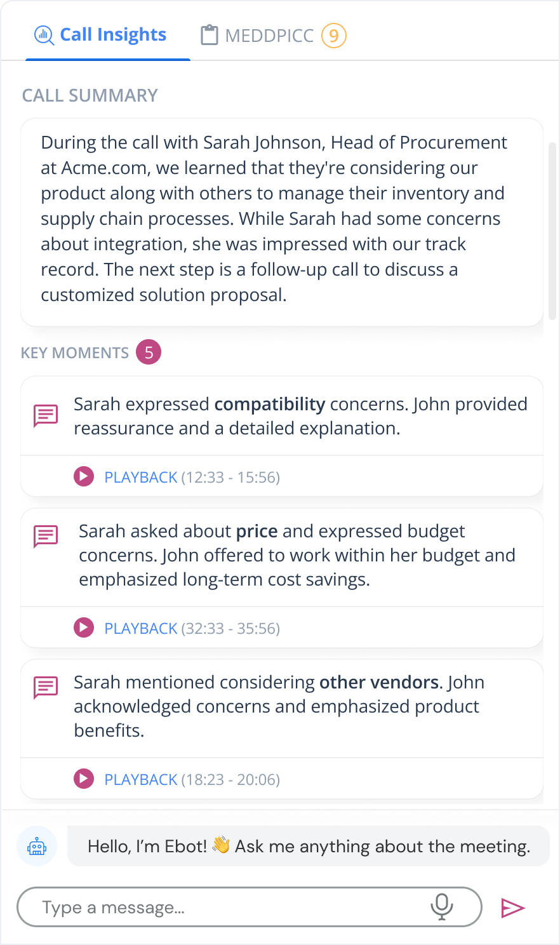Click PLAYBACK link for price concerns
This screenshot has width=560, height=945.
pyautogui.click(x=141, y=629)
